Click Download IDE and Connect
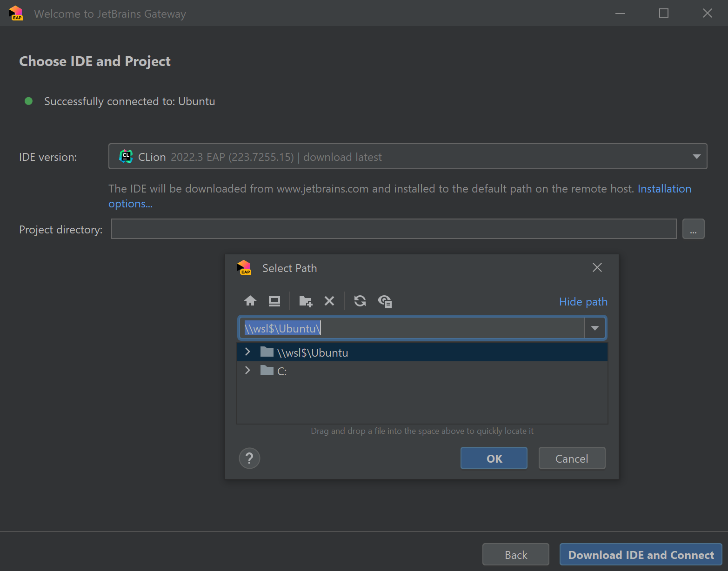The width and height of the screenshot is (728, 571). pyautogui.click(x=641, y=554)
